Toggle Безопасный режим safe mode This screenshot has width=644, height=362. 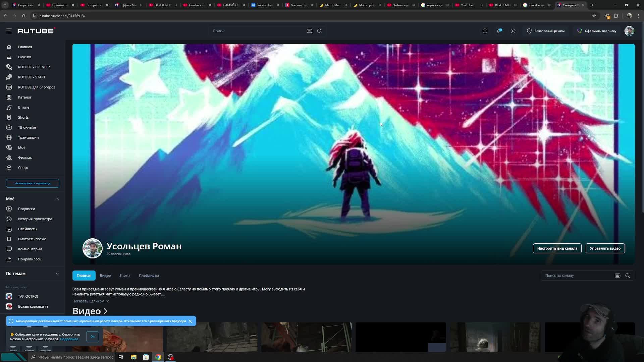pos(546,31)
